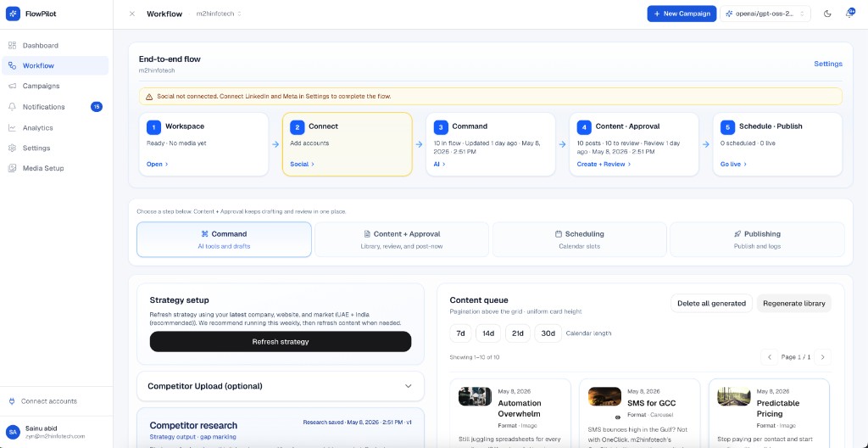This screenshot has width=868, height=448.
Task: Click the Refresh strategy button
Action: (280, 342)
